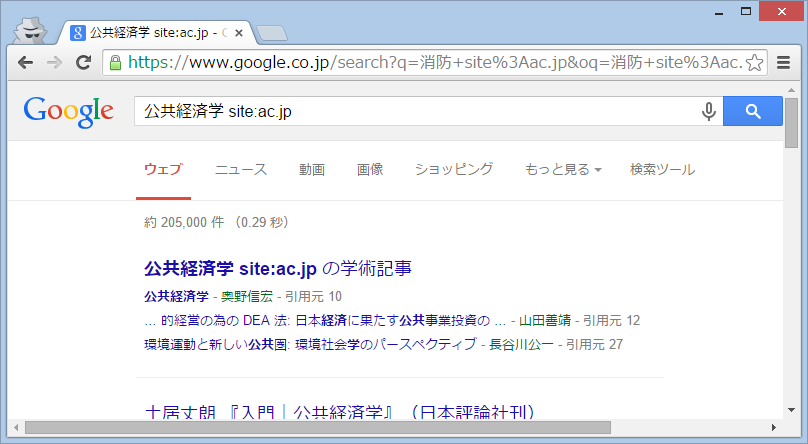Close the Chrome window
808x444 pixels.
coord(781,11)
